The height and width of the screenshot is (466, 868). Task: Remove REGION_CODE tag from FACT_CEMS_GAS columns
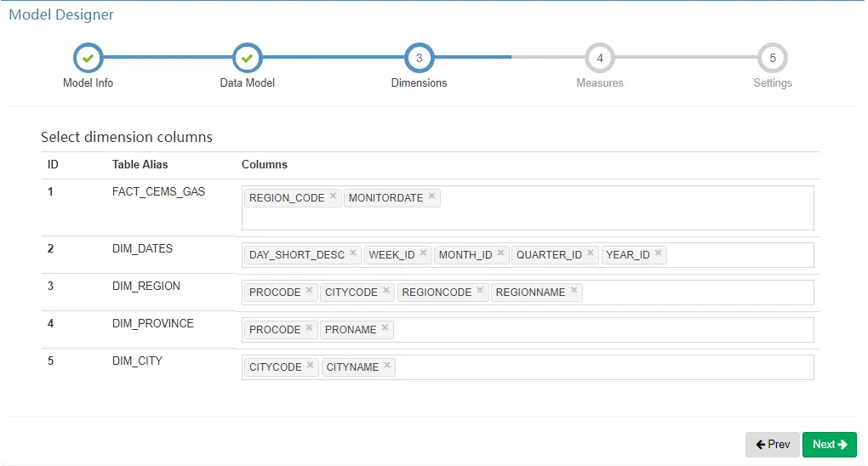pos(334,196)
